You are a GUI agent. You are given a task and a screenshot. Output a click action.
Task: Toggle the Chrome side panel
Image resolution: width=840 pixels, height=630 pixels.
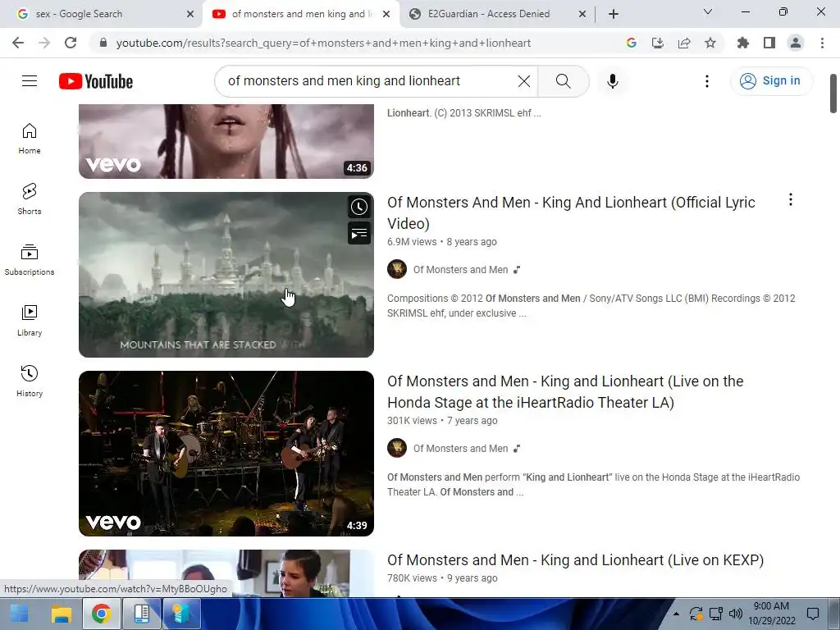(769, 43)
